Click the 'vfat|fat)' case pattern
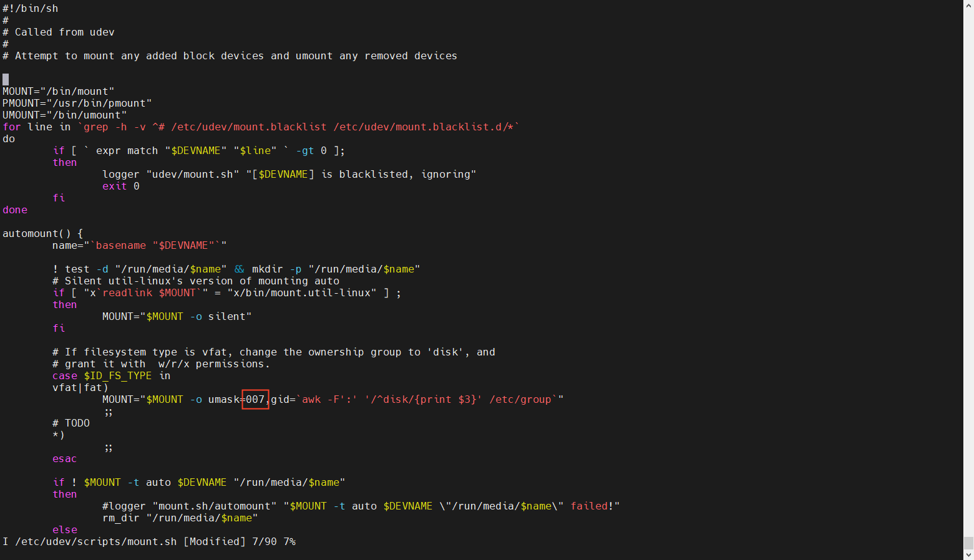Viewport: 974px width, 560px height. (x=80, y=387)
